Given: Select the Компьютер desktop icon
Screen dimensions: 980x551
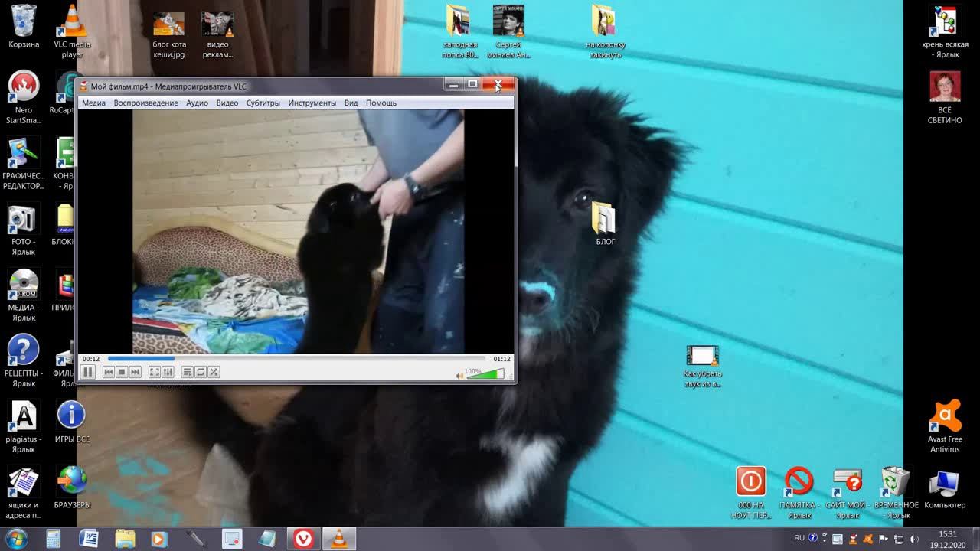Looking at the screenshot, I should pyautogui.click(x=945, y=488).
